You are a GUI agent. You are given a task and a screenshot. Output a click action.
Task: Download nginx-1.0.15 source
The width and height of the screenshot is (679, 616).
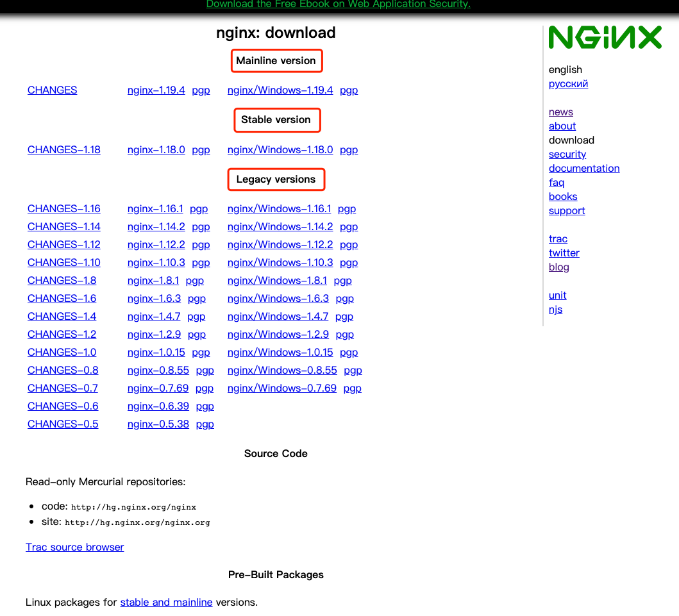[156, 353]
